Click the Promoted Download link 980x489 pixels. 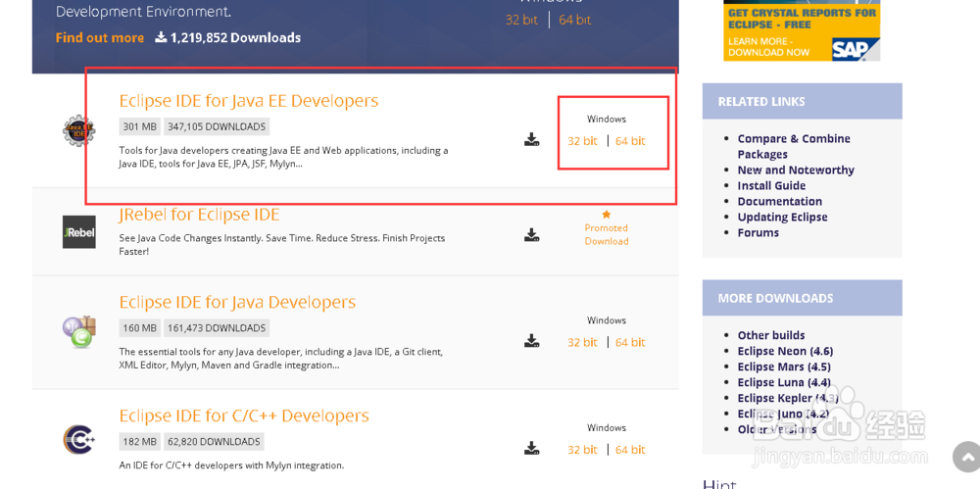(607, 234)
